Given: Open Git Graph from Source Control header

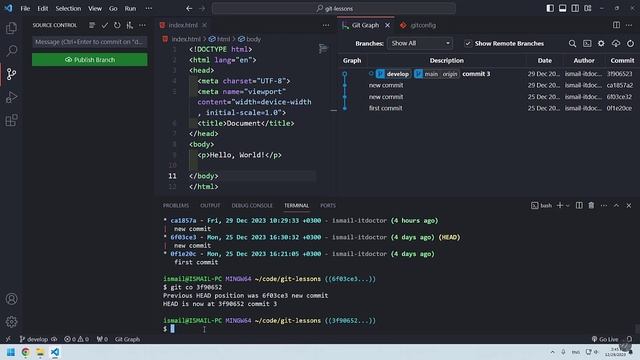Looking at the screenshot, I should [130, 25].
